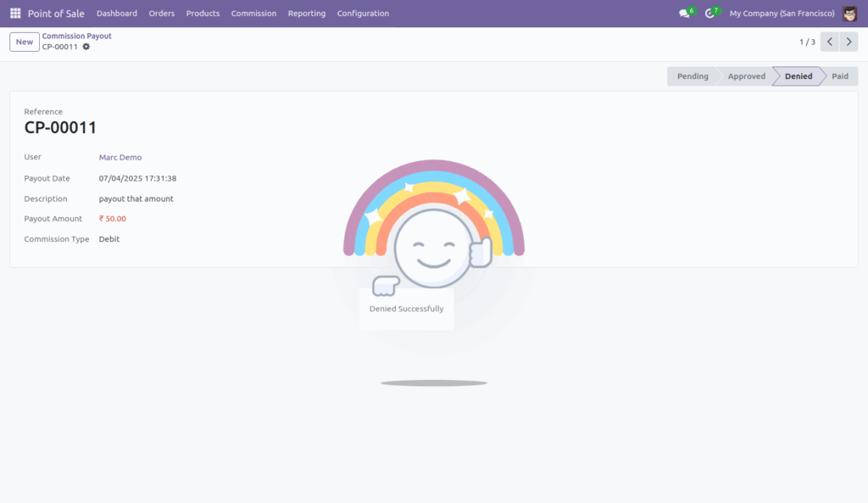This screenshot has height=503, width=868.
Task: Open the Commission menu
Action: tap(253, 13)
